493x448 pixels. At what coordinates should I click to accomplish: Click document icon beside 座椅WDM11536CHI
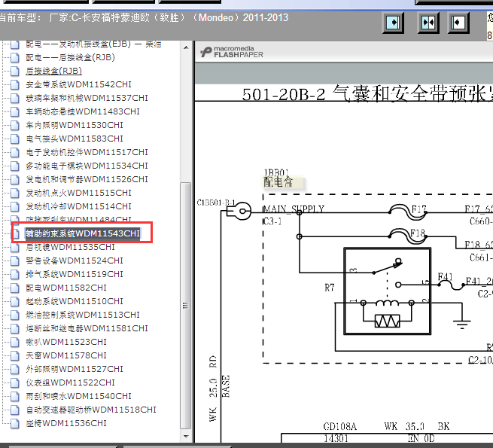point(15,423)
